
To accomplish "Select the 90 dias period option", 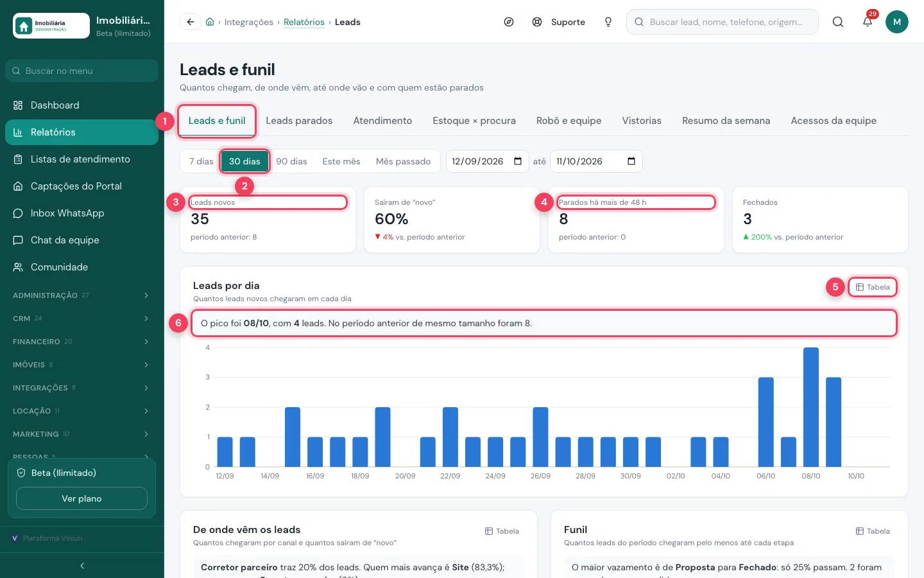I will click(291, 161).
